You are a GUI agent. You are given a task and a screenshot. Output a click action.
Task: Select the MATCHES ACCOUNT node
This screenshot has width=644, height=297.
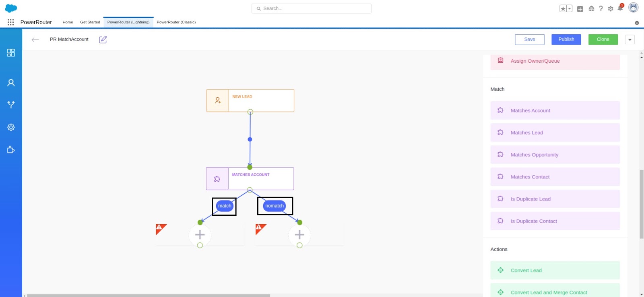(x=250, y=178)
